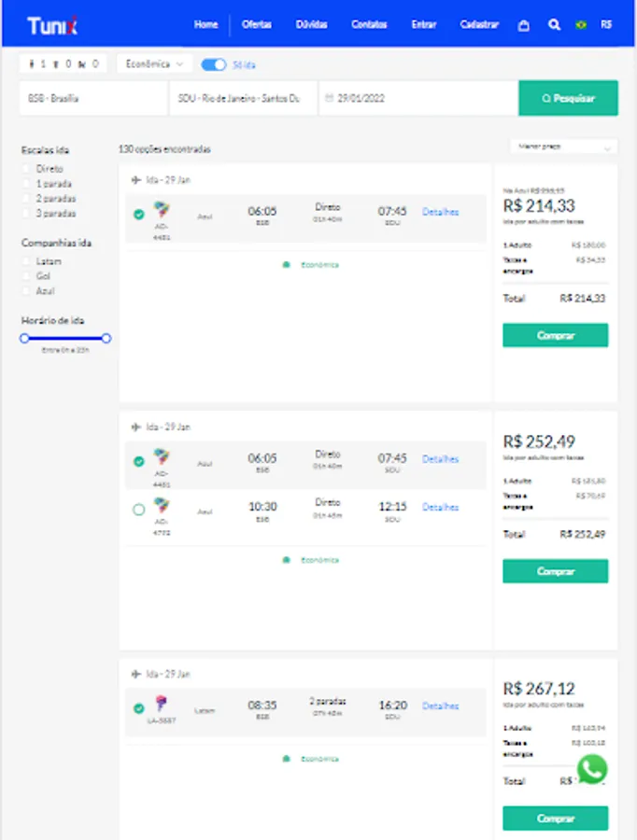Expand the Menor preço sort dropdown
Viewport: 637px width, 840px height.
(563, 147)
